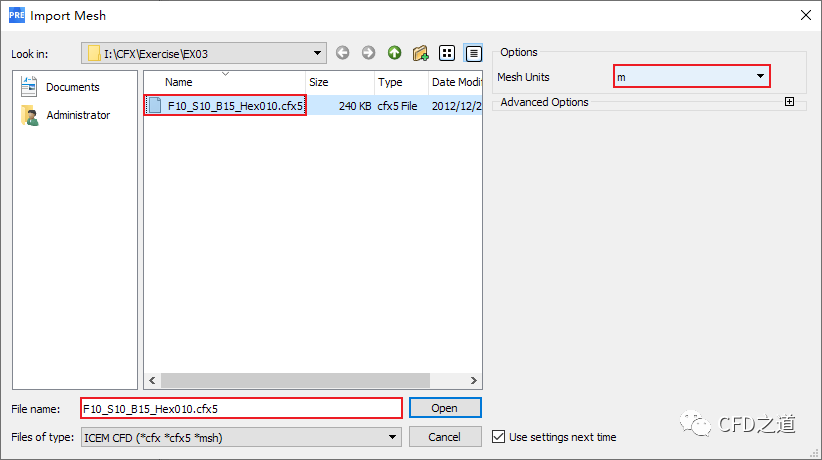822x460 pixels.
Task: Click the scroll right arrow in the file list
Action: tap(473, 380)
